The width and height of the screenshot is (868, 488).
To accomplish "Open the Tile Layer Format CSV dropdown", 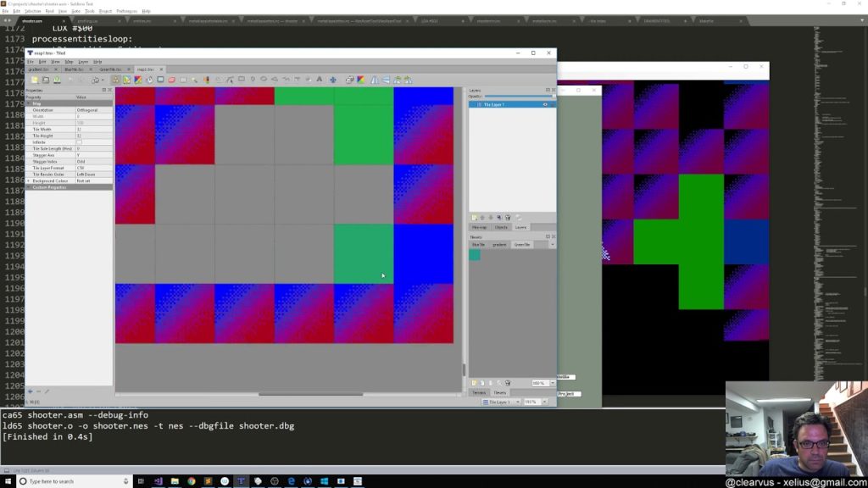I will tap(93, 168).
